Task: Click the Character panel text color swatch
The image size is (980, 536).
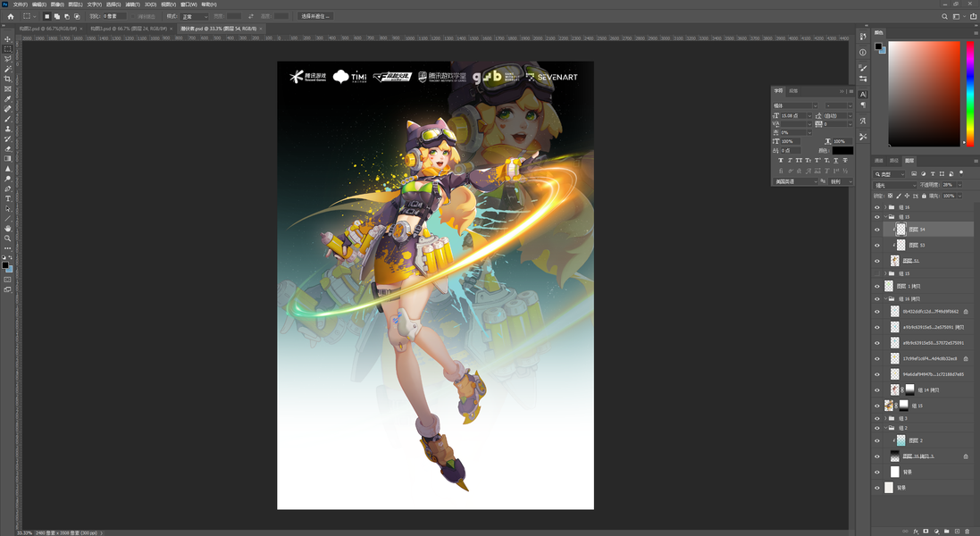Action: pos(842,151)
